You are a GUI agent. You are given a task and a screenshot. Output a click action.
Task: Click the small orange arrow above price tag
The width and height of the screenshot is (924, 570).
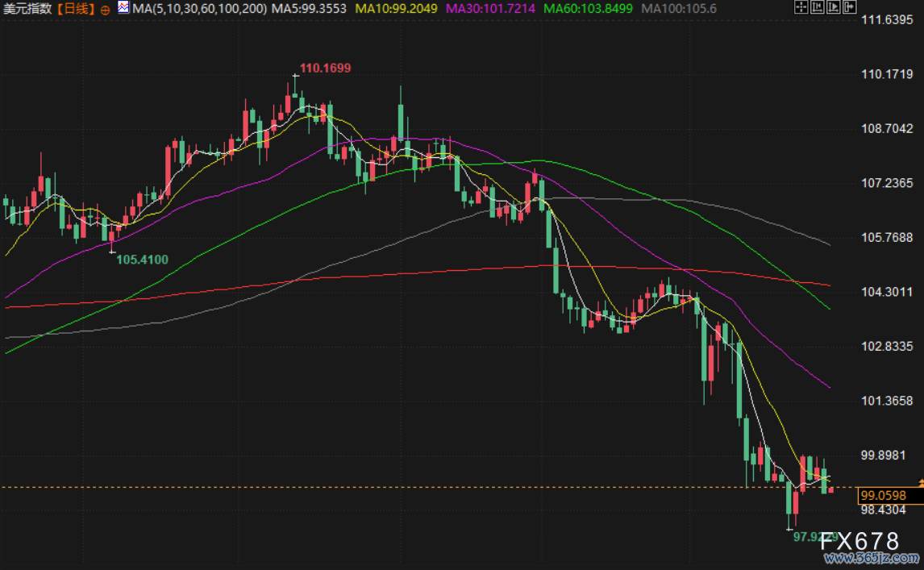click(x=920, y=481)
